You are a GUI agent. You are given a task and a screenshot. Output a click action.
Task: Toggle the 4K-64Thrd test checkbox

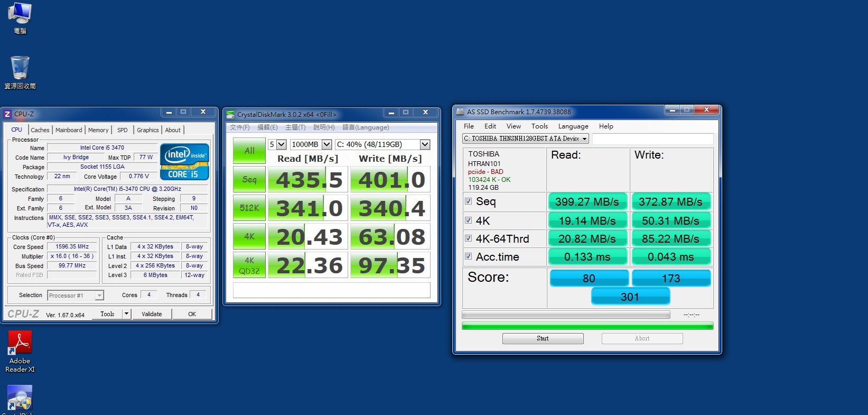point(468,238)
